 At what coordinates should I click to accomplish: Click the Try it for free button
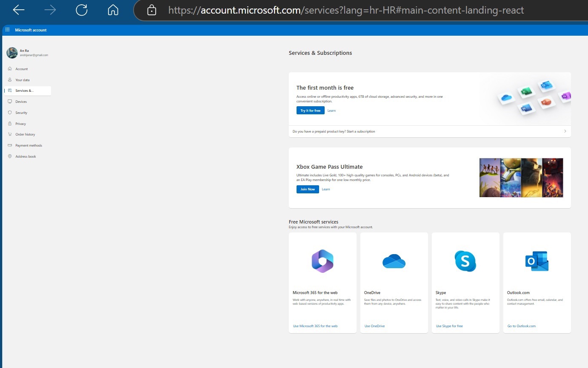pyautogui.click(x=311, y=110)
